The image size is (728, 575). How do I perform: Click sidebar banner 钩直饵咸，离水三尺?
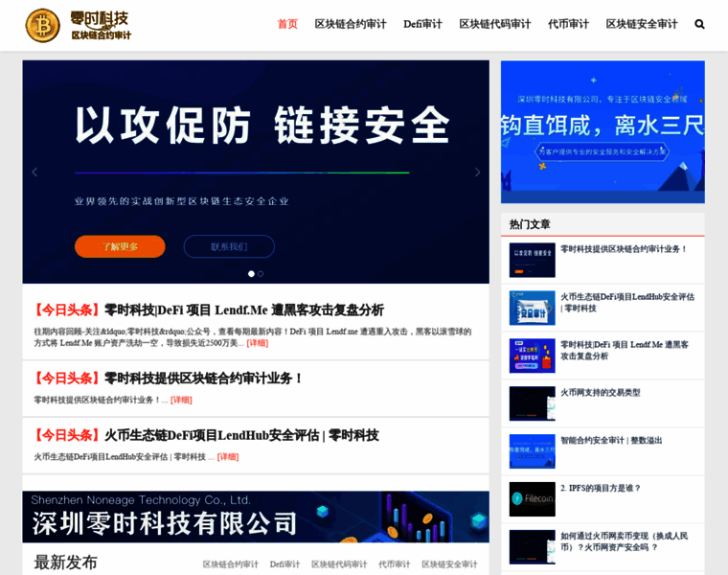pos(603,132)
